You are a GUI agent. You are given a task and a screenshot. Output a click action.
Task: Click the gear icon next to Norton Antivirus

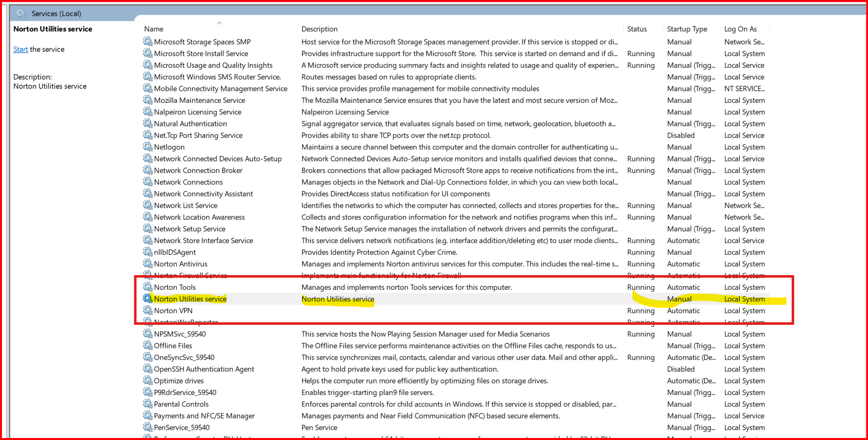(x=148, y=264)
